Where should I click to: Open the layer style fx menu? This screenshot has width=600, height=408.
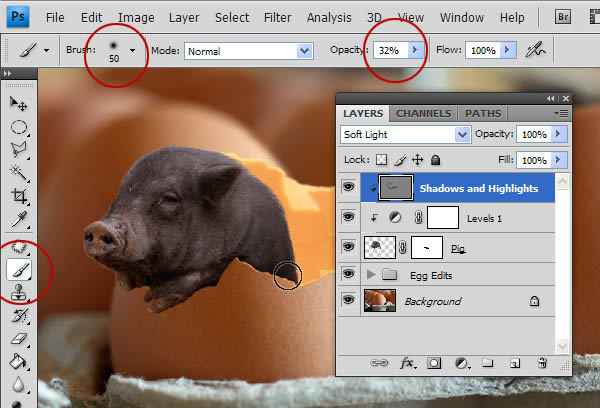[x=408, y=363]
